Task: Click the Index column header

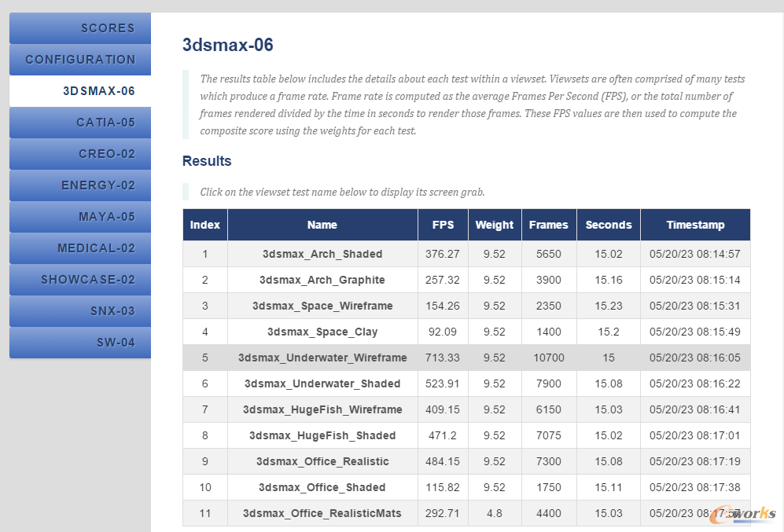Action: [x=205, y=225]
